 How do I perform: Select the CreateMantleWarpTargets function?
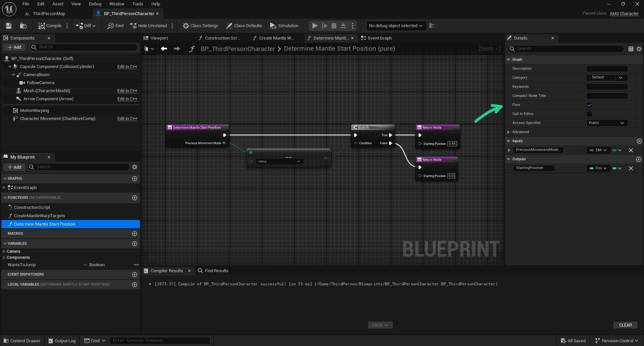(x=40, y=216)
